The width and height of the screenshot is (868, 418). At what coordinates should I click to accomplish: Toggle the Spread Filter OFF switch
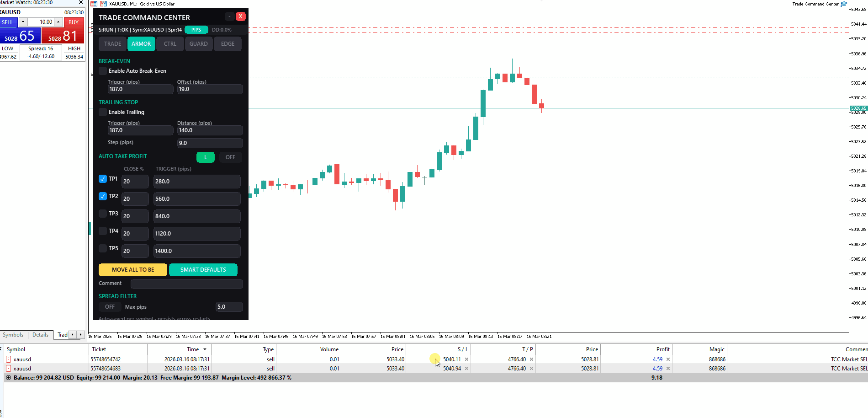(x=110, y=307)
